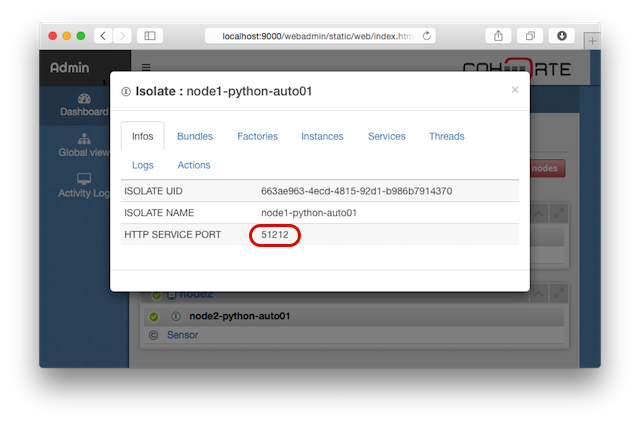The image size is (640, 424).
Task: Collapse the node2 panel chevron
Action: click(x=539, y=293)
